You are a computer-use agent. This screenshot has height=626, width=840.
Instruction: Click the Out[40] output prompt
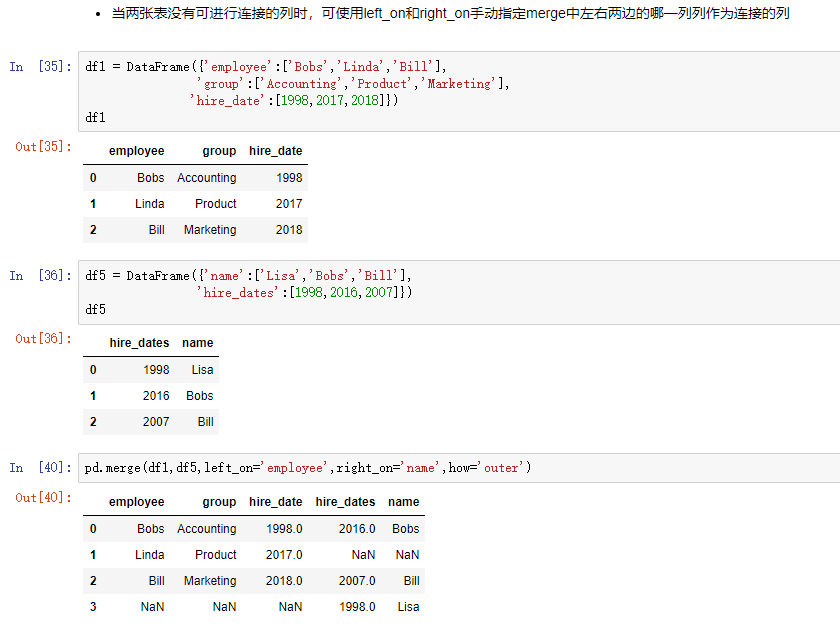[x=43, y=497]
